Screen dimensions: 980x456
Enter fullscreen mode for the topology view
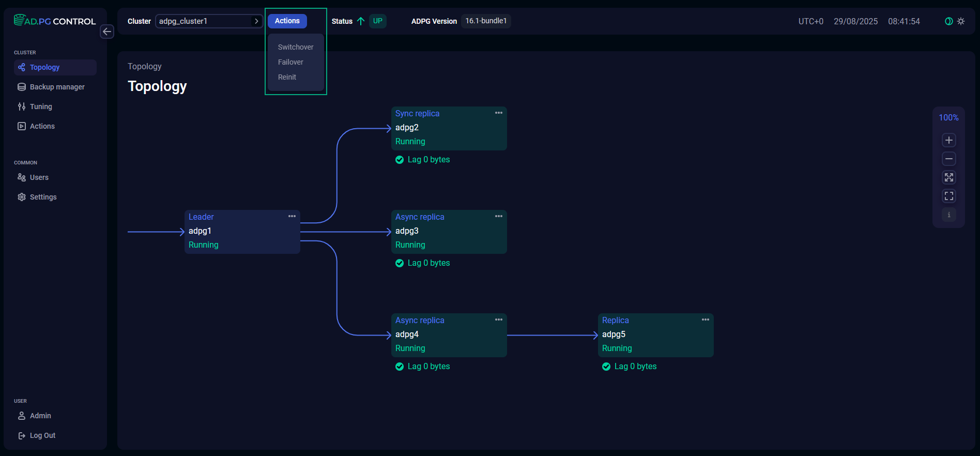tap(948, 196)
